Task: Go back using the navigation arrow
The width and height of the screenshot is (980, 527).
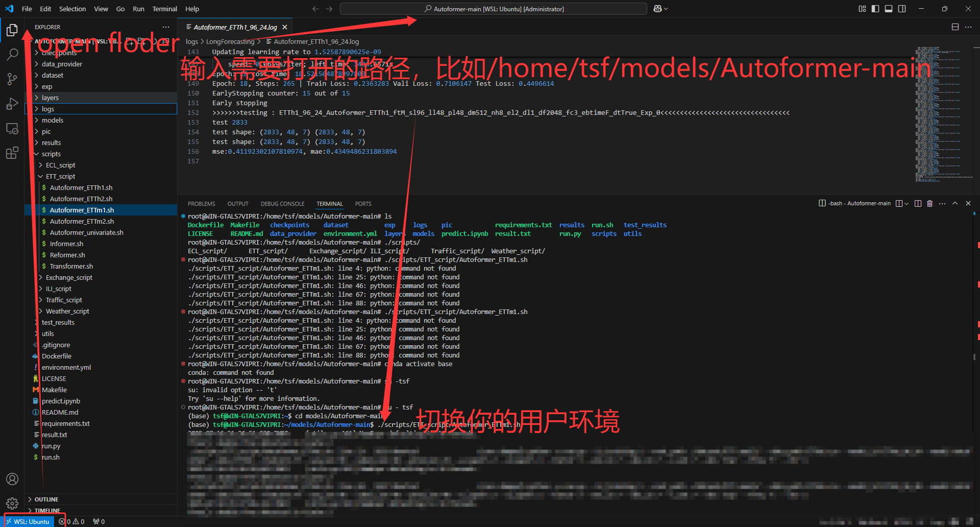Action: 315,9
